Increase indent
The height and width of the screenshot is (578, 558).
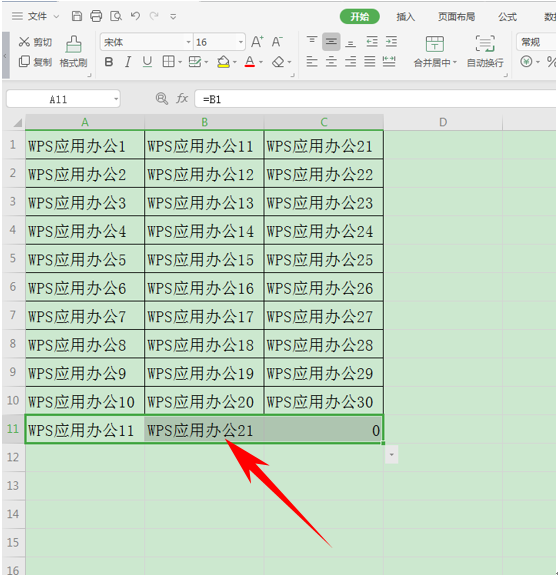coord(391,42)
